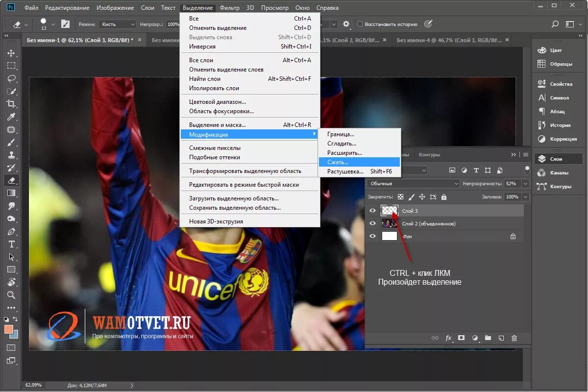Open Коррекция panel button
The height and width of the screenshot is (392, 588).
point(559,139)
